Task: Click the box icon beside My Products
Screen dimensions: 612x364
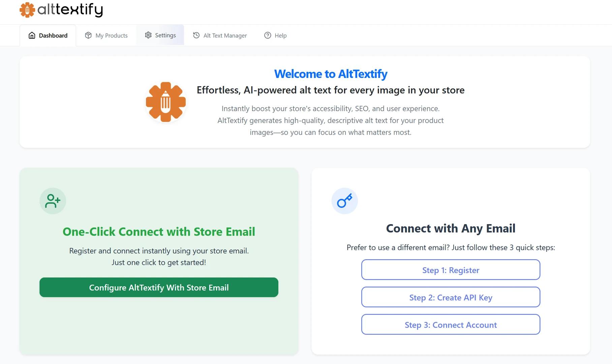Action: tap(88, 35)
